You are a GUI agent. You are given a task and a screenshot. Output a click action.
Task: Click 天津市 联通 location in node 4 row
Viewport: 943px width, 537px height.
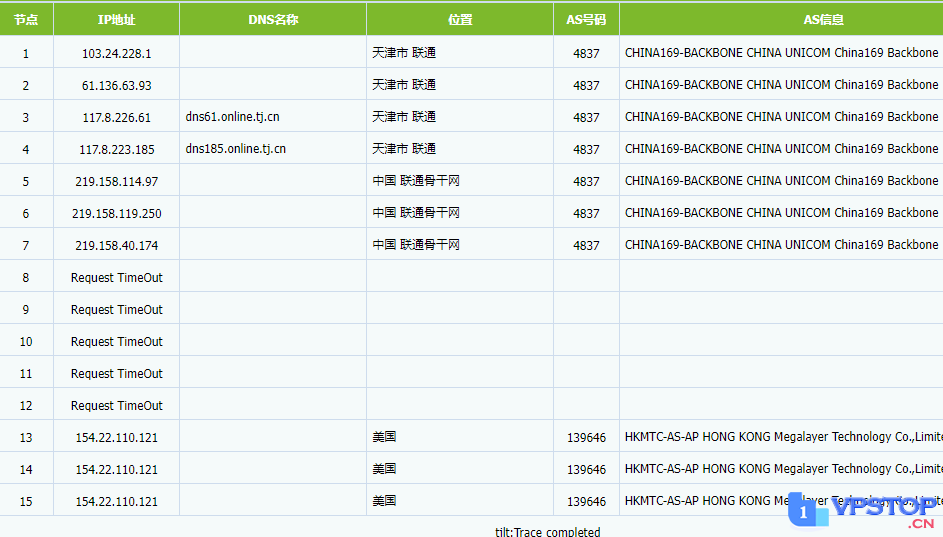[404, 149]
